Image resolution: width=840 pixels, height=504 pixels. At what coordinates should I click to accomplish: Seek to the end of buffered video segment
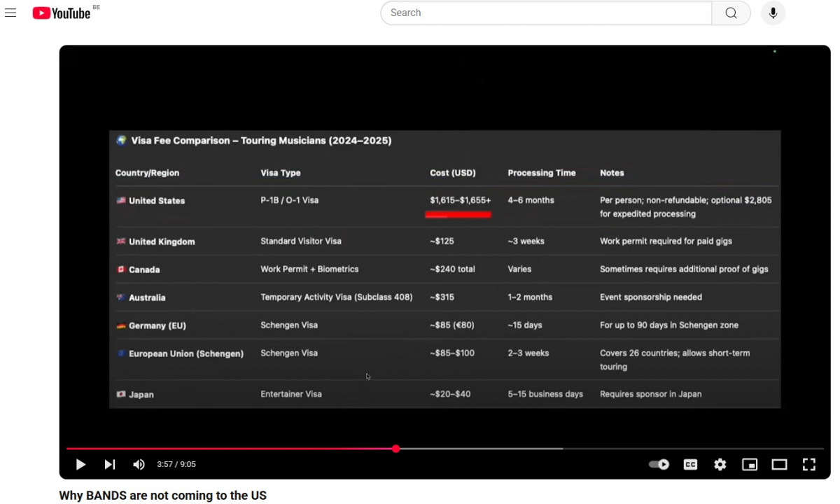click(x=561, y=449)
